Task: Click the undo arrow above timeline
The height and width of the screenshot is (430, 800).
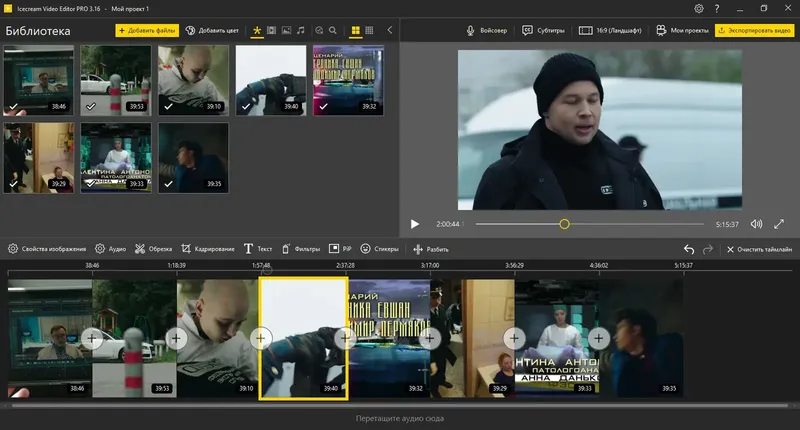Action: tap(688, 249)
